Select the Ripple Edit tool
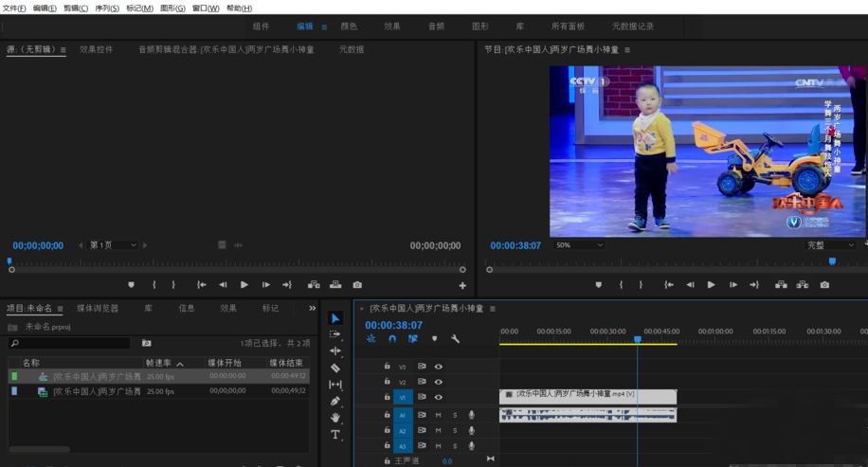 [x=335, y=351]
